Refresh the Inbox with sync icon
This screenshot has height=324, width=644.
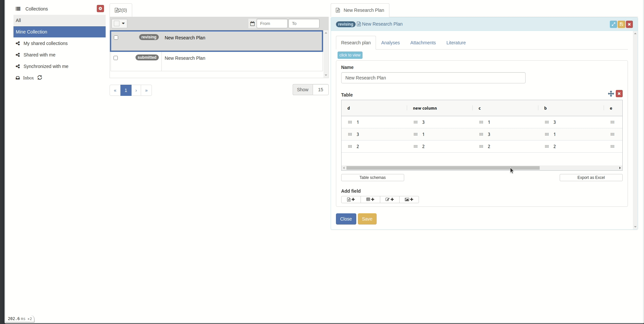point(40,78)
